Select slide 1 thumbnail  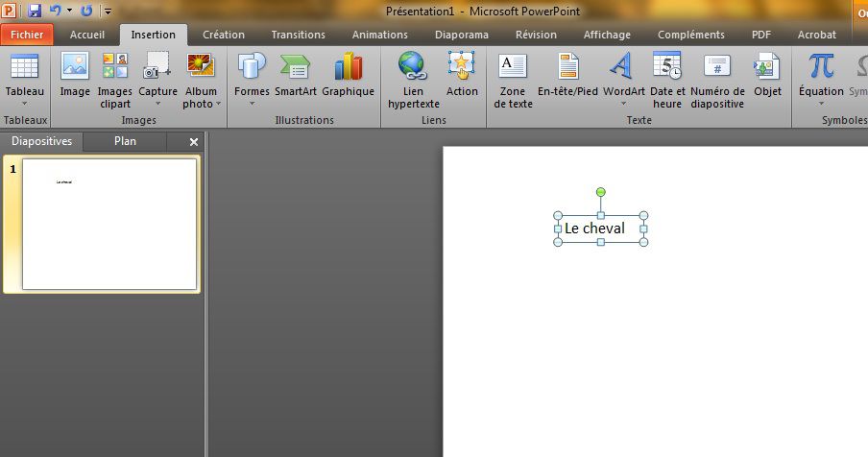pos(109,224)
